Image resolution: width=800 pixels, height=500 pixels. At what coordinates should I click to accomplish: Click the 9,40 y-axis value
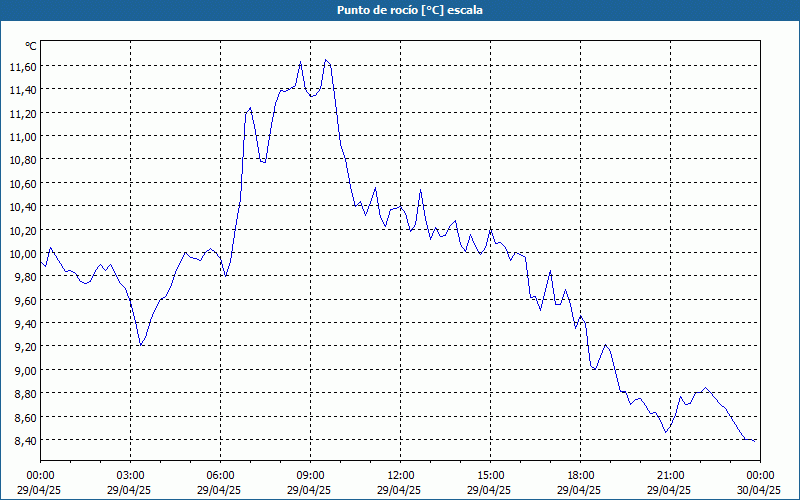pos(26,324)
